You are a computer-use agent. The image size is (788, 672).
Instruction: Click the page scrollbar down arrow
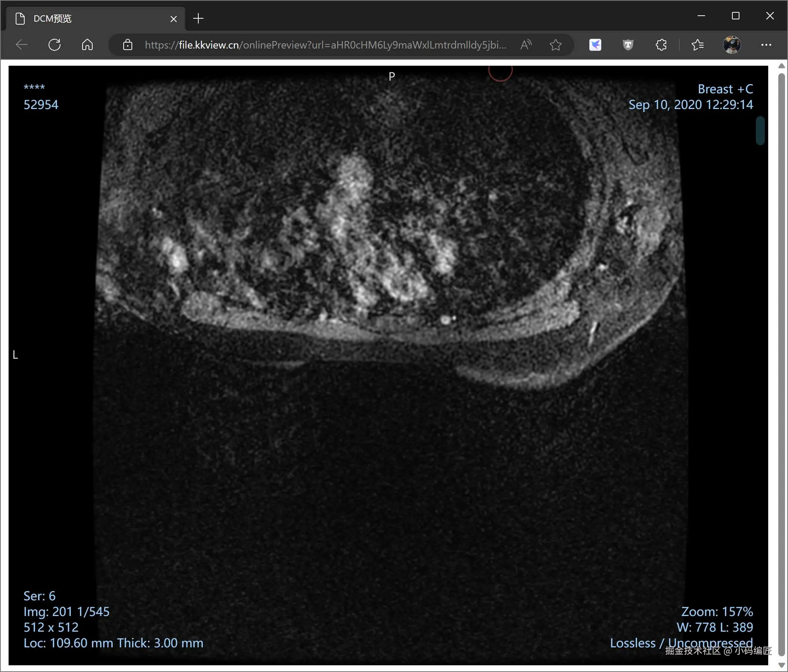coord(782,666)
